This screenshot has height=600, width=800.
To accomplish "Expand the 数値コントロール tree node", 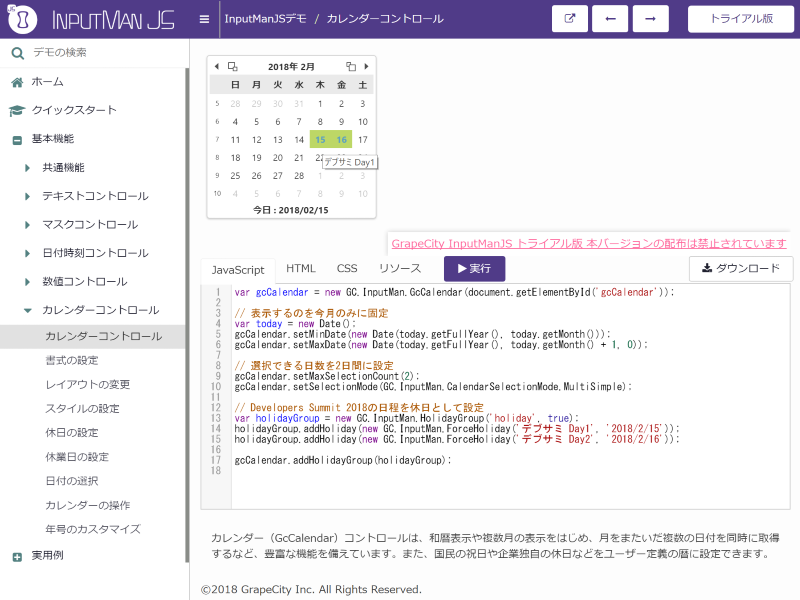I will pyautogui.click(x=27, y=282).
